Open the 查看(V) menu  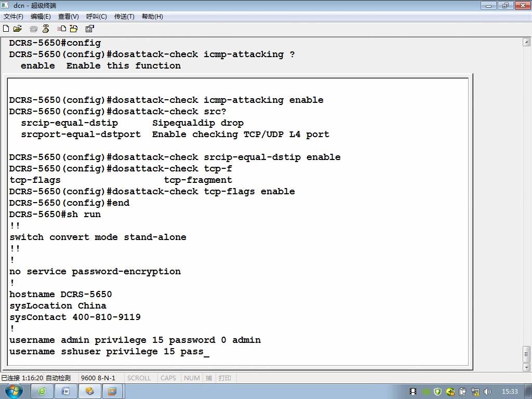tap(68, 16)
